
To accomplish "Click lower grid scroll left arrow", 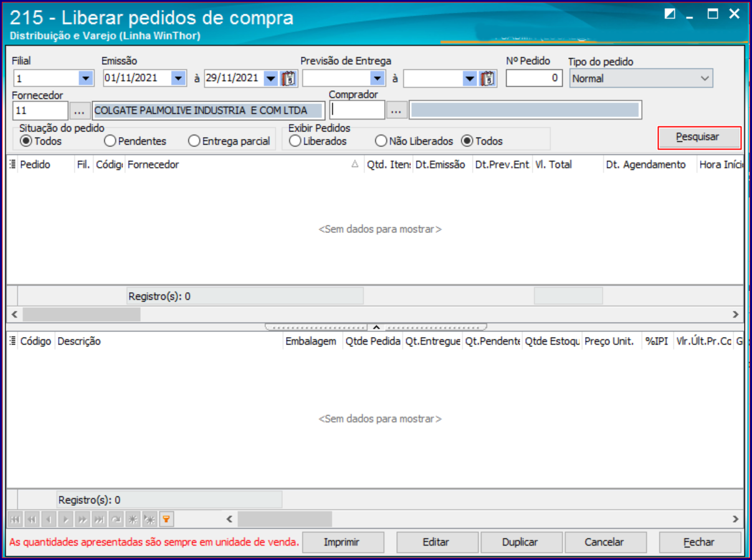I will [229, 518].
